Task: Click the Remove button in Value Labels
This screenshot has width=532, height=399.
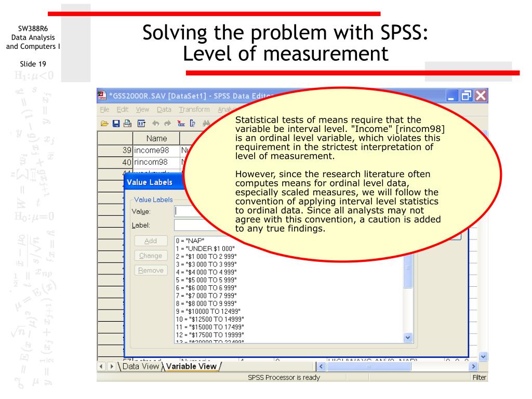Action: coord(151,270)
